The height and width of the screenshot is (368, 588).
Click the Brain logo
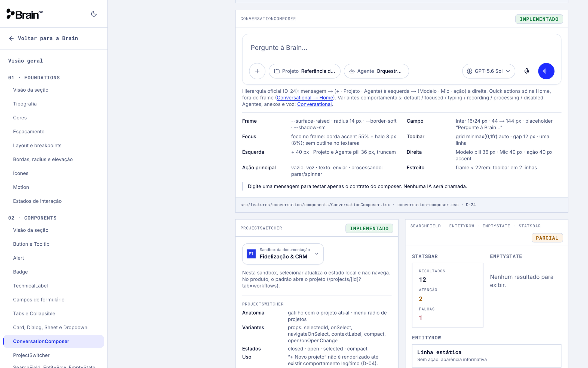(x=25, y=14)
